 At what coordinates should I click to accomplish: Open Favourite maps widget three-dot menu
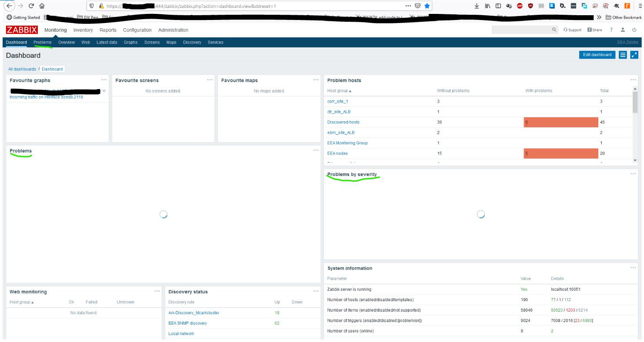[316, 80]
